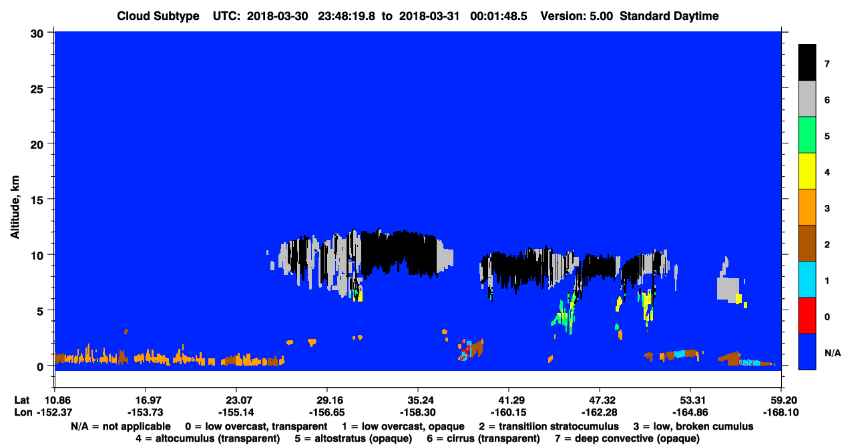Image resolution: width=868 pixels, height=445 pixels.
Task: Click '1 = low overcast, opaque' key
Action: (x=403, y=426)
